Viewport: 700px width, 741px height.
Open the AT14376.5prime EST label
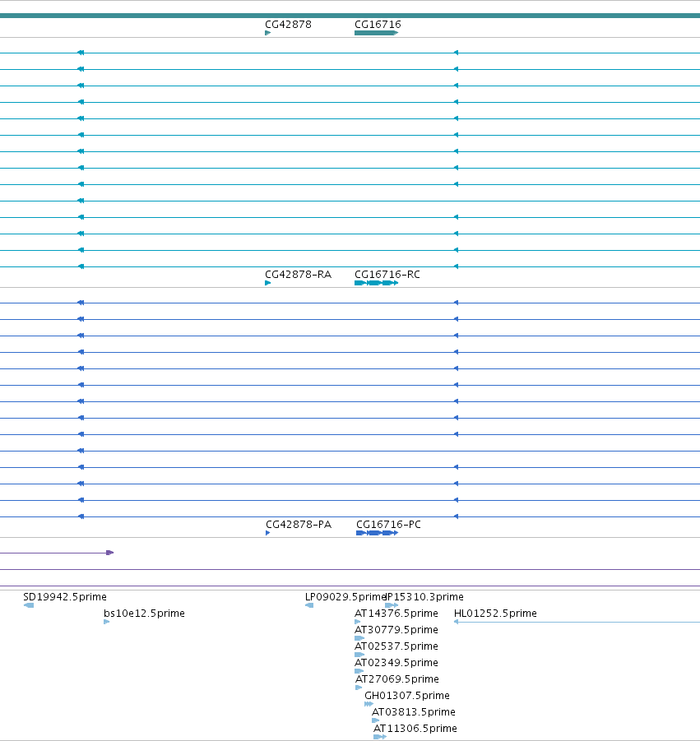[396, 614]
